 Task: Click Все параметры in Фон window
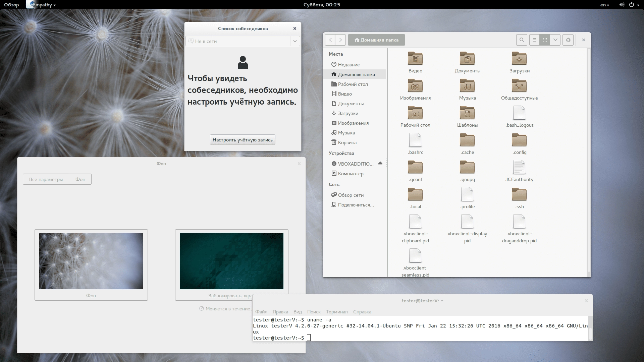click(46, 179)
